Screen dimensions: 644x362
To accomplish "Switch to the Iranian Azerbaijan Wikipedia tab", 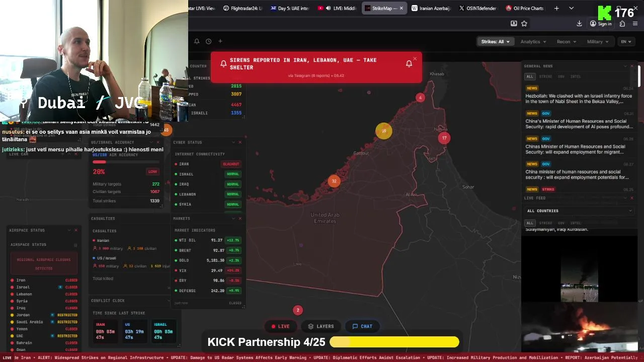I will point(431,8).
